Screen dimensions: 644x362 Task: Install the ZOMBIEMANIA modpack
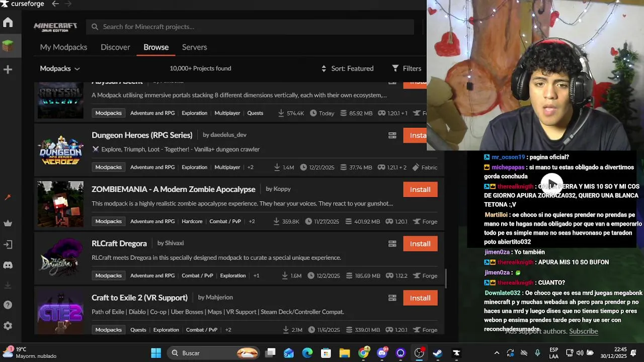(x=420, y=190)
